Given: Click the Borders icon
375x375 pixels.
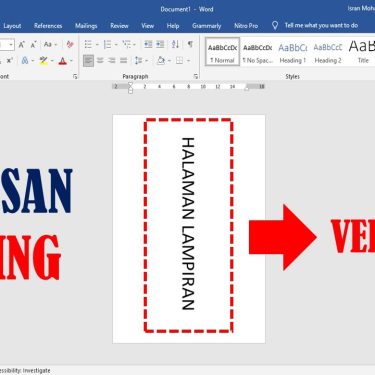Looking at the screenshot, I should (180, 61).
